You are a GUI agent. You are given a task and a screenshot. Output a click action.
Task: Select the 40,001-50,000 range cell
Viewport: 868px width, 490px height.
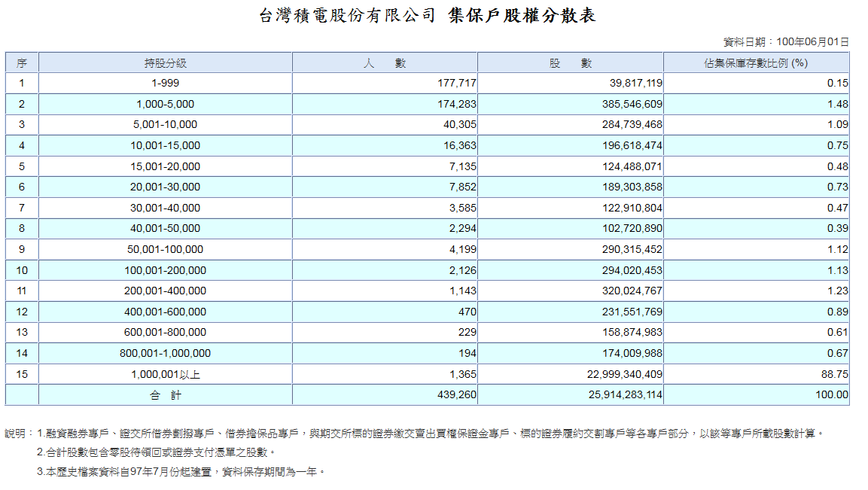165,229
